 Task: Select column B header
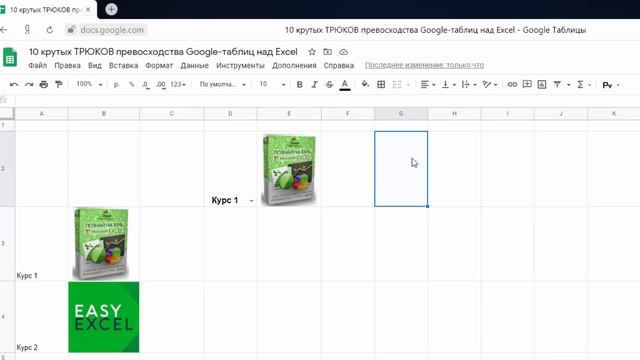[104, 113]
